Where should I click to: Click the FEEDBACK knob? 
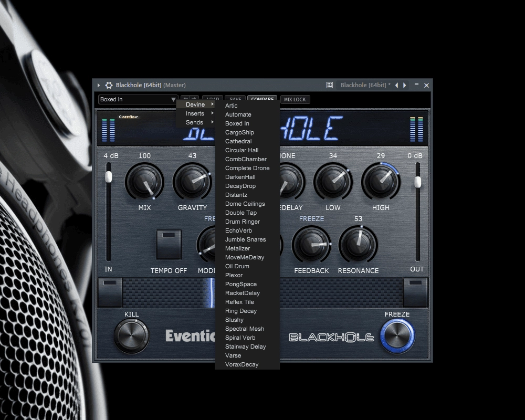pos(311,245)
